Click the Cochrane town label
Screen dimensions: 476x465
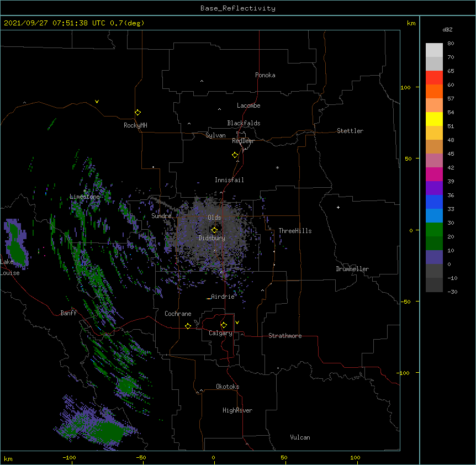(178, 314)
